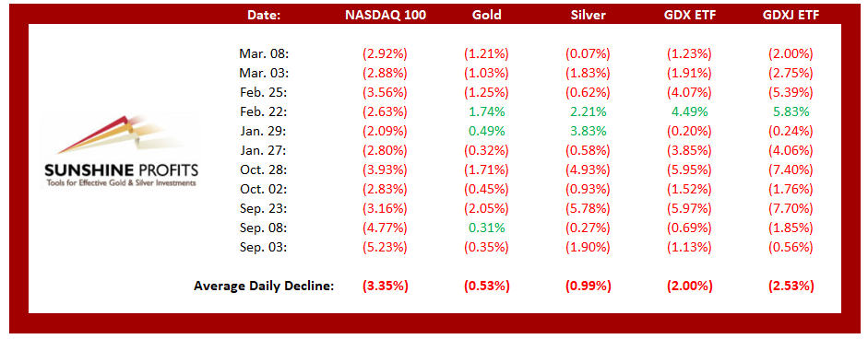Click the average GDXJ decline (2.53%)
The image size is (868, 339).
791,286
